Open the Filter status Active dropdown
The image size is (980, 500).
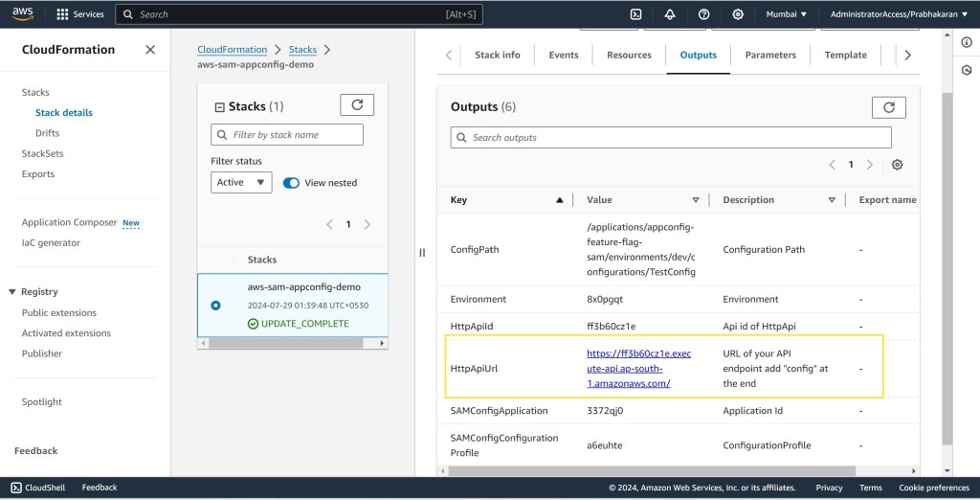point(241,183)
